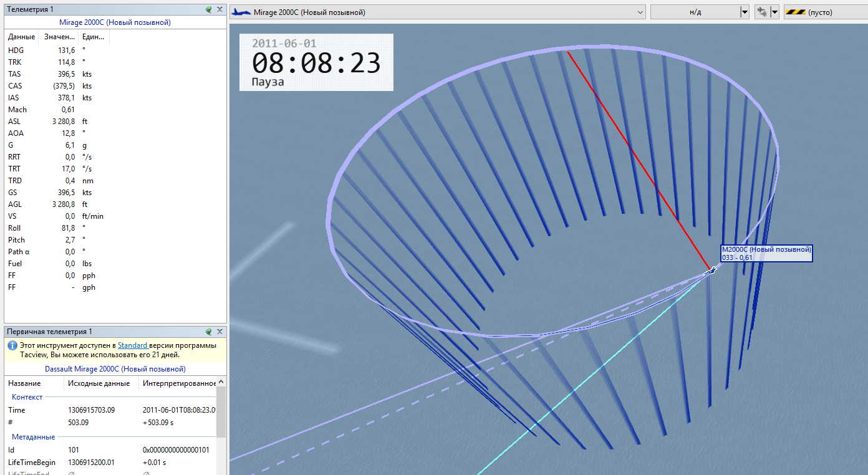Open the н/д dropdown arrow

744,12
